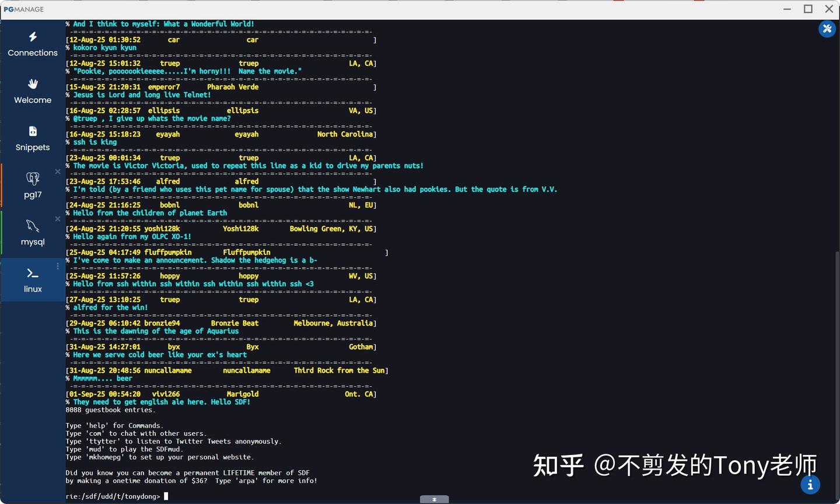The height and width of the screenshot is (504, 840).
Task: Open the Connections panel
Action: point(32,44)
